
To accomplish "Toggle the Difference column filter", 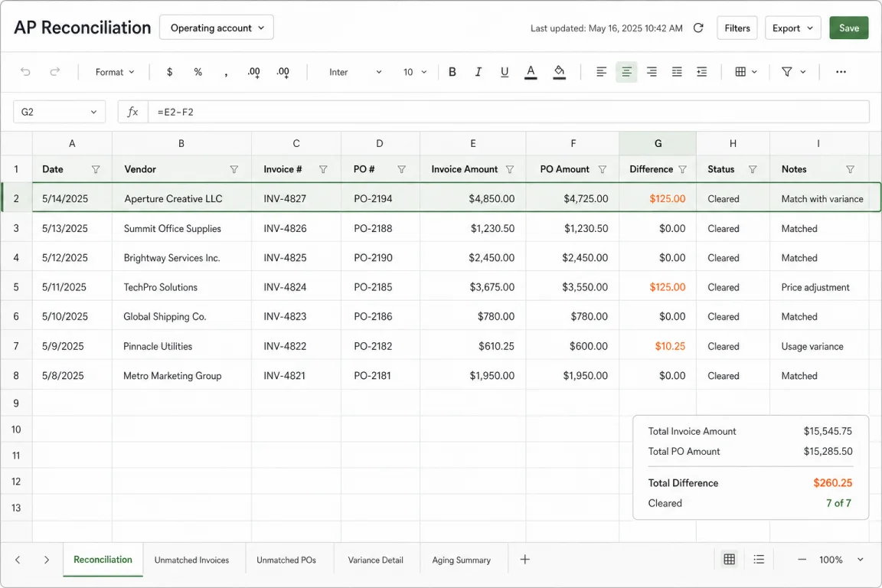I will coord(682,169).
